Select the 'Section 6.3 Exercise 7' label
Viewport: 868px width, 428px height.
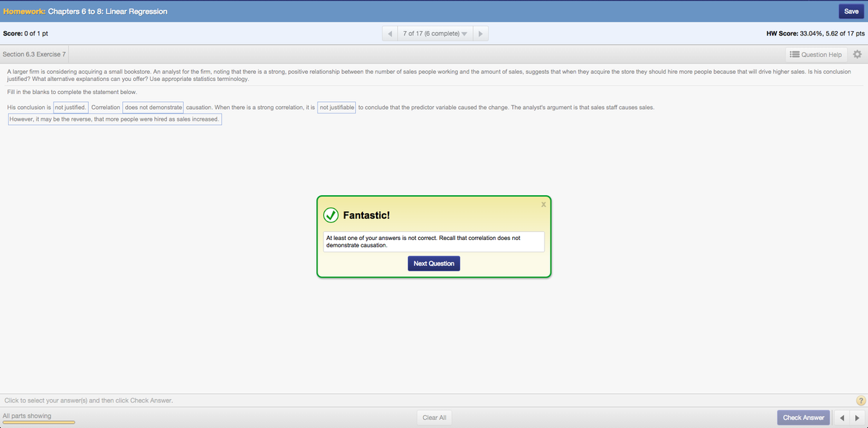(x=34, y=54)
